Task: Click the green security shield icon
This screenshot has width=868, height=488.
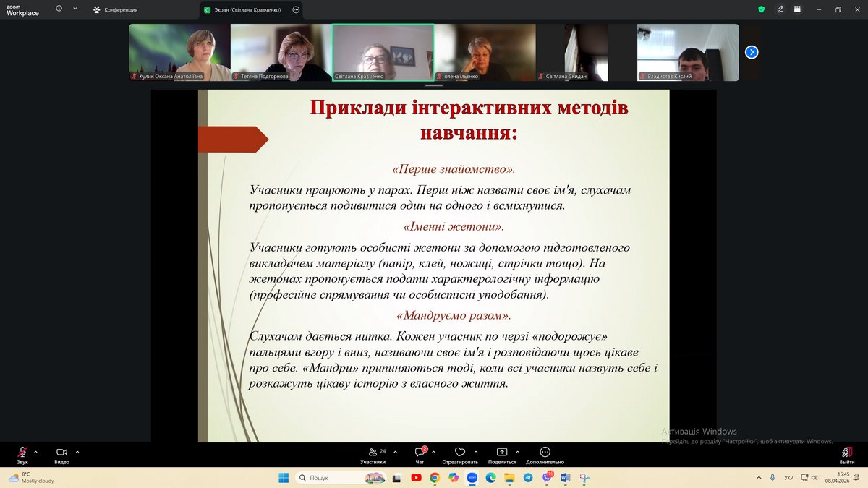Action: (761, 9)
